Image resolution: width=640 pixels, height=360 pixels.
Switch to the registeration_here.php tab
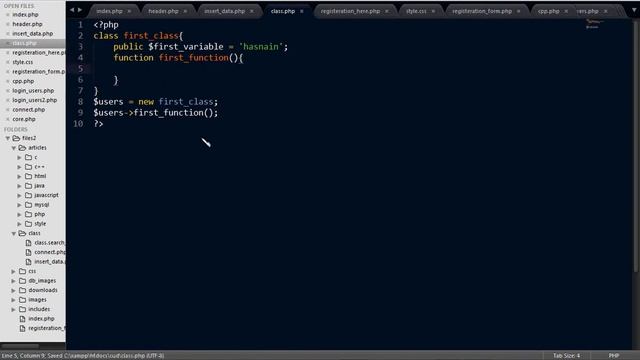[350, 11]
